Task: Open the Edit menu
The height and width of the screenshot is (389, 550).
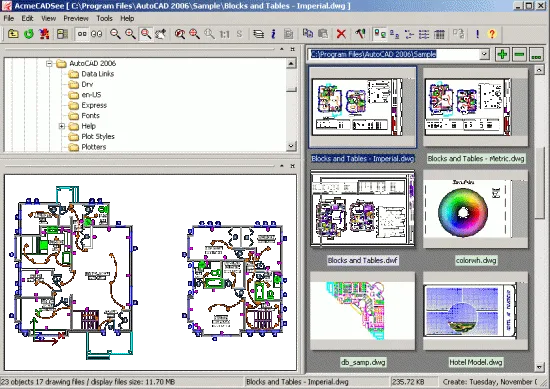Action: [27, 18]
